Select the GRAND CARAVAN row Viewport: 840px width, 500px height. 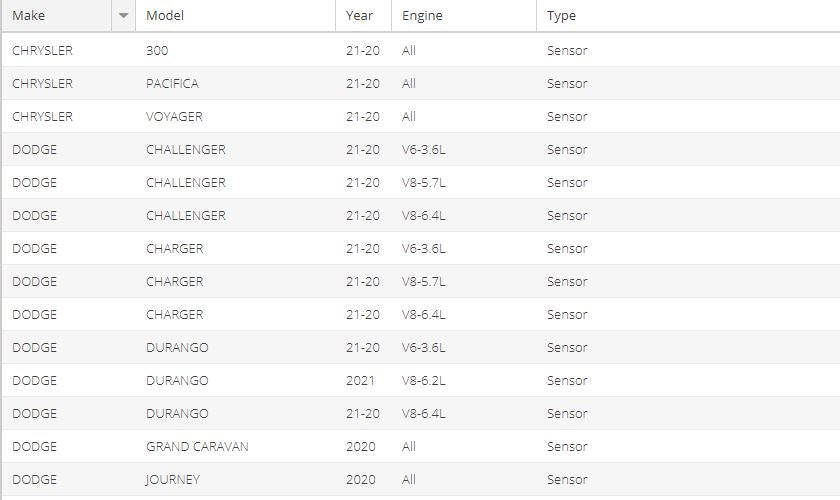tap(421, 446)
